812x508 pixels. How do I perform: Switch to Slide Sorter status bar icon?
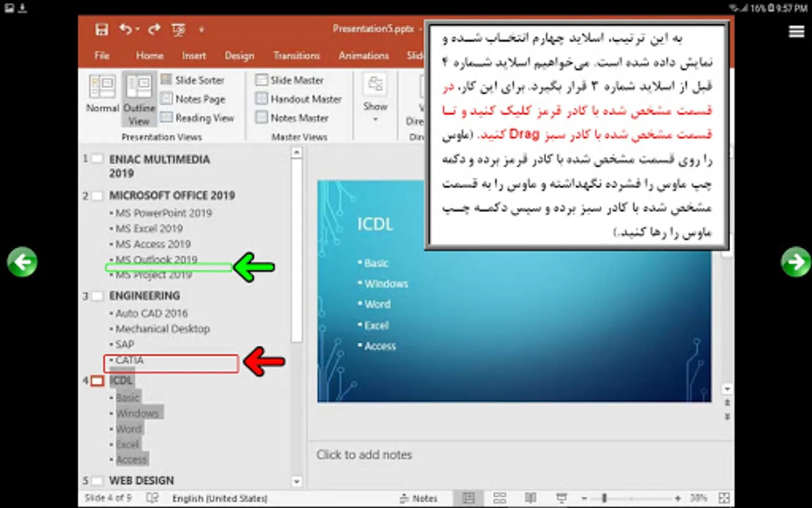click(x=500, y=498)
